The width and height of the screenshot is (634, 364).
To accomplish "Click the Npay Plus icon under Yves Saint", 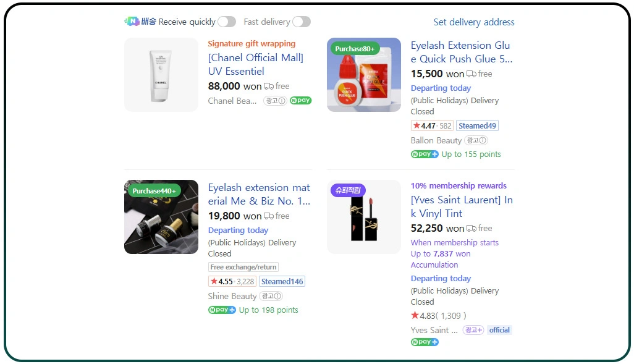I will click(425, 342).
